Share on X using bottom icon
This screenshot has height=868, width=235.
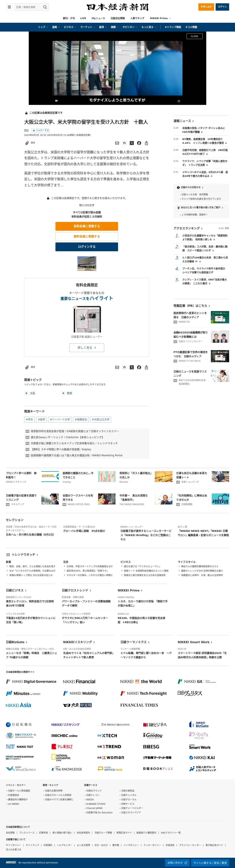click(x=132, y=367)
